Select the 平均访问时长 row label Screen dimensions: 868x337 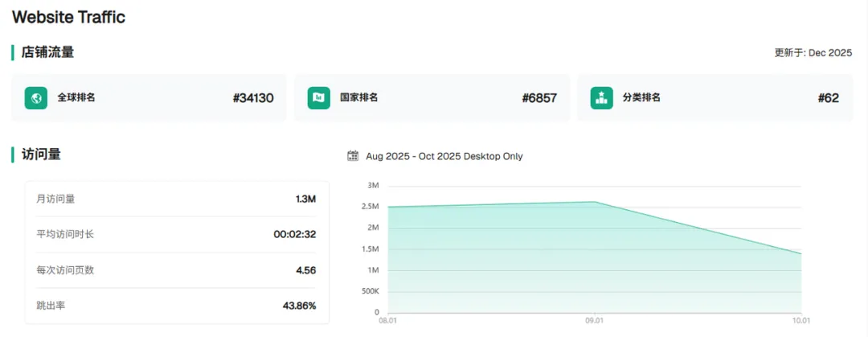pos(65,234)
